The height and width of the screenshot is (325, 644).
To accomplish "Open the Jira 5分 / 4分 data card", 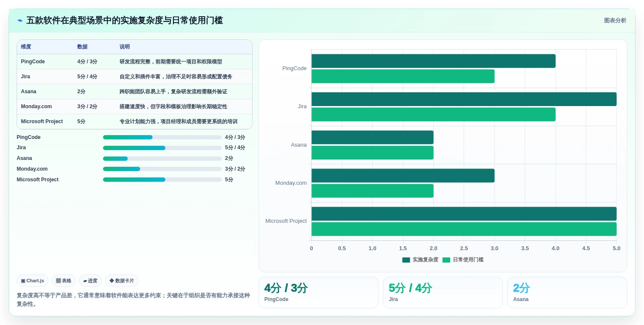I will 443,292.
